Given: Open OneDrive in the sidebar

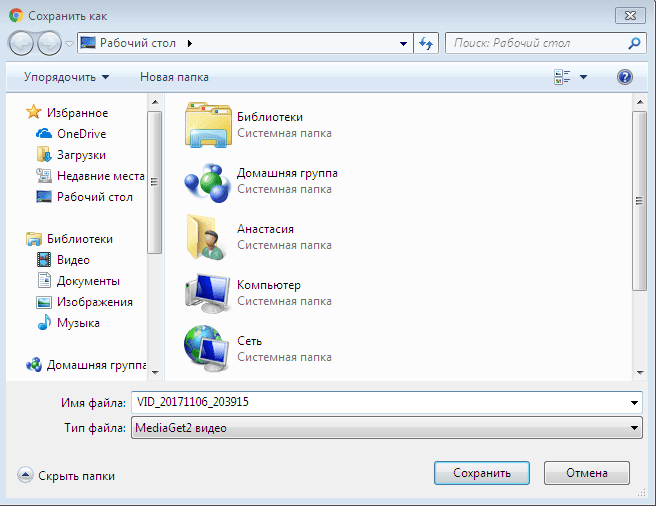Looking at the screenshot, I should coord(82,134).
